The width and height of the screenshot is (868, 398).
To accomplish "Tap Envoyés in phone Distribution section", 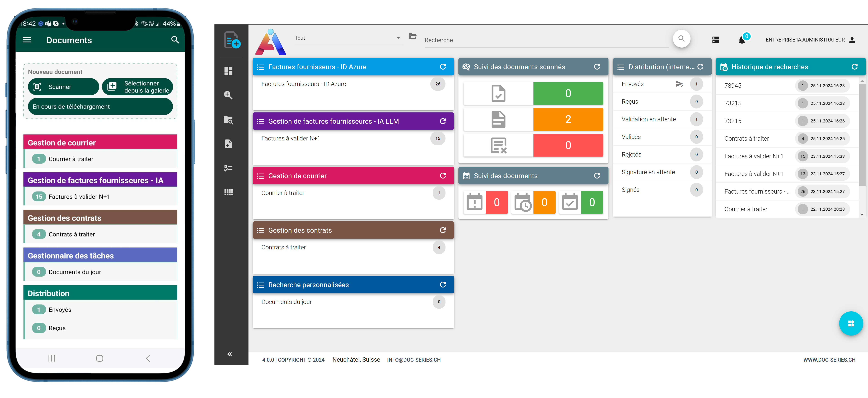I will pyautogui.click(x=100, y=310).
